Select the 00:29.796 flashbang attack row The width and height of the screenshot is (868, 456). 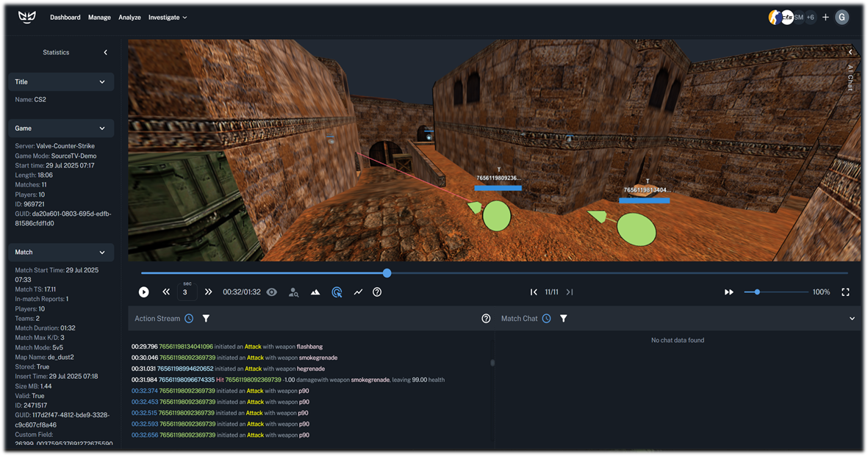[227, 347]
